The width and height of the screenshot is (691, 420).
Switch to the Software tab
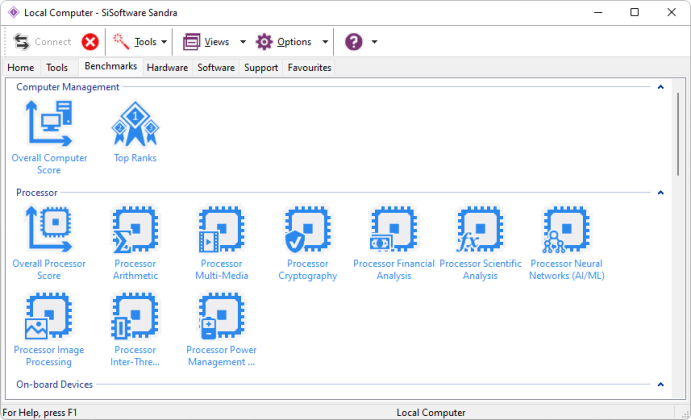point(216,67)
